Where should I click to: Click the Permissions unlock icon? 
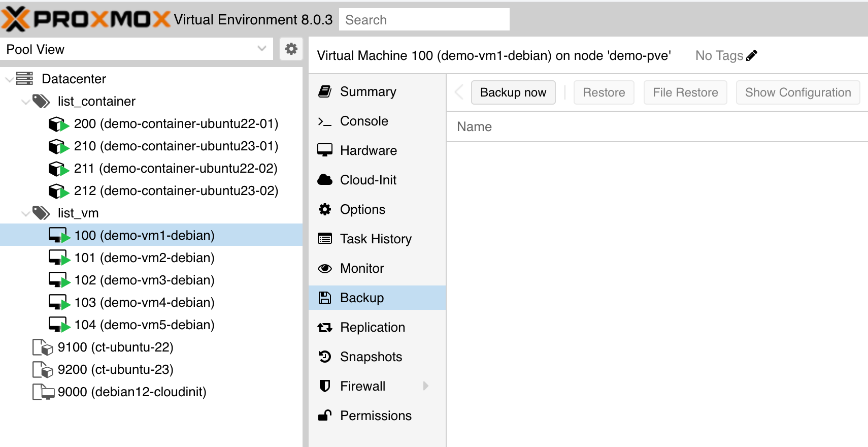325,416
